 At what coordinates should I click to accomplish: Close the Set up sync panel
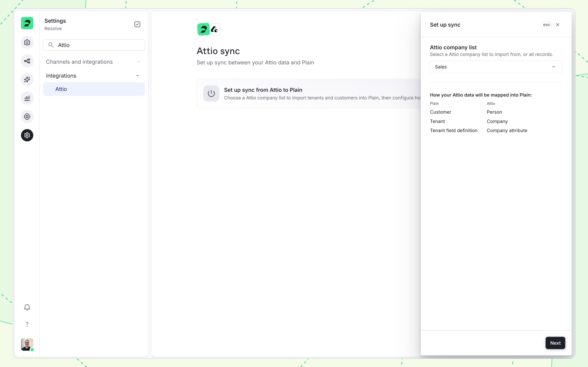(x=557, y=24)
